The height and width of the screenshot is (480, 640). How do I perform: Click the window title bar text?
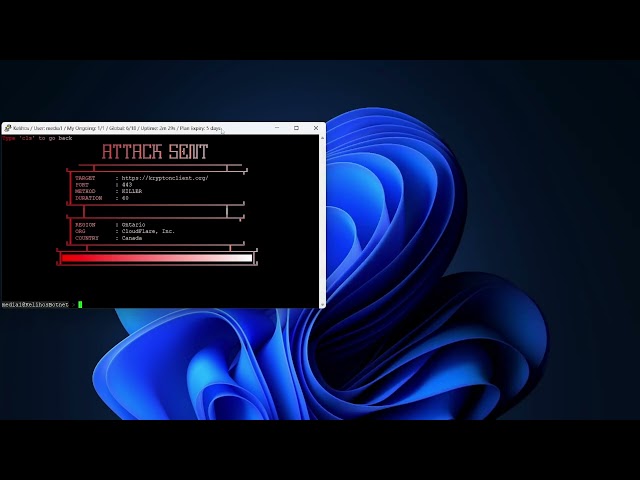point(117,128)
